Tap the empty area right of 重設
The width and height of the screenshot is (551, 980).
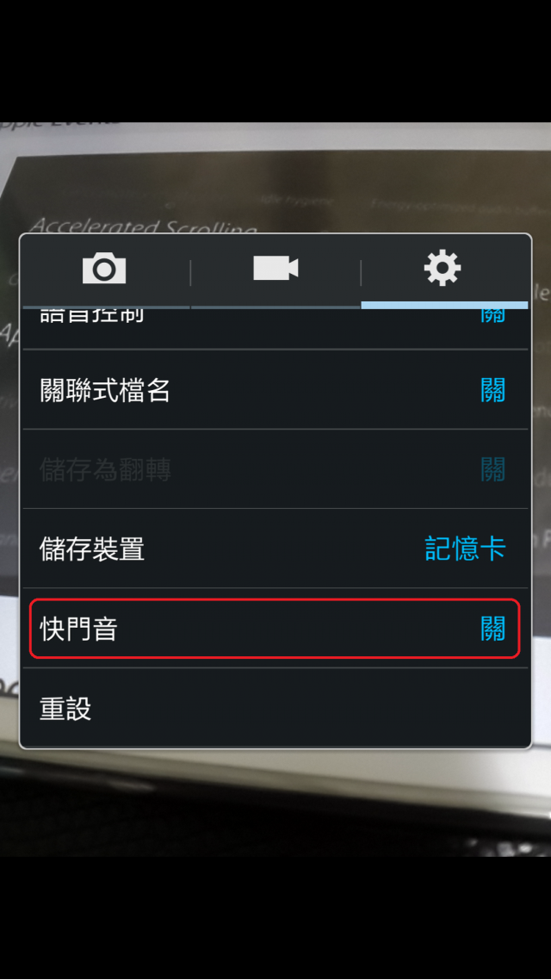pyautogui.click(x=313, y=709)
